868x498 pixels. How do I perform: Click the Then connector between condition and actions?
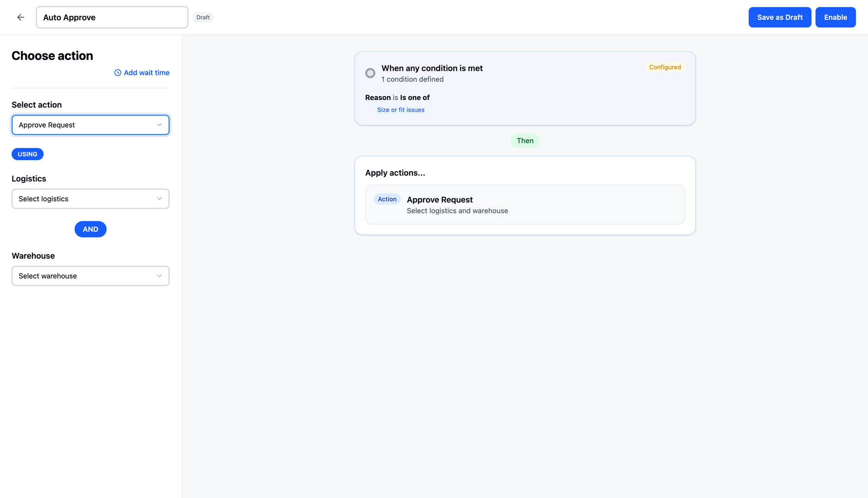click(525, 140)
